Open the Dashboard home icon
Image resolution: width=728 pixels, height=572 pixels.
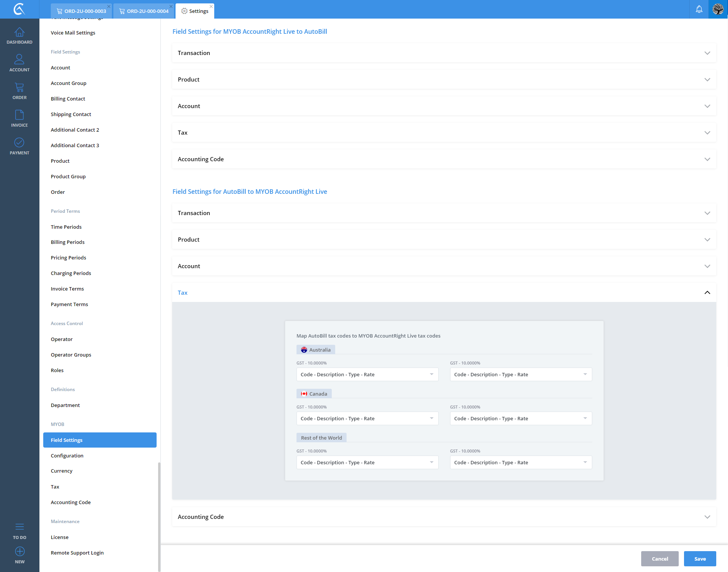click(x=19, y=33)
